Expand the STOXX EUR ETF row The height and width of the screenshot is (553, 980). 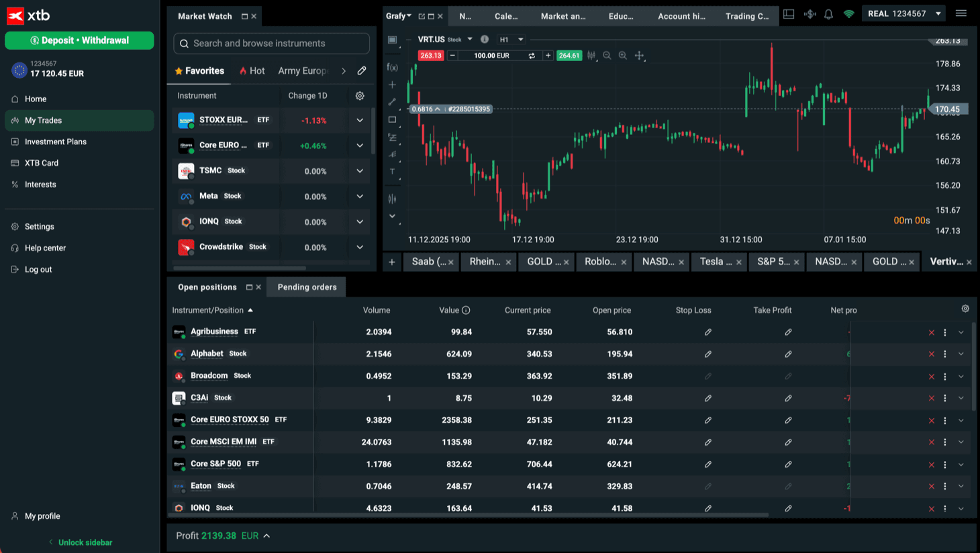360,121
